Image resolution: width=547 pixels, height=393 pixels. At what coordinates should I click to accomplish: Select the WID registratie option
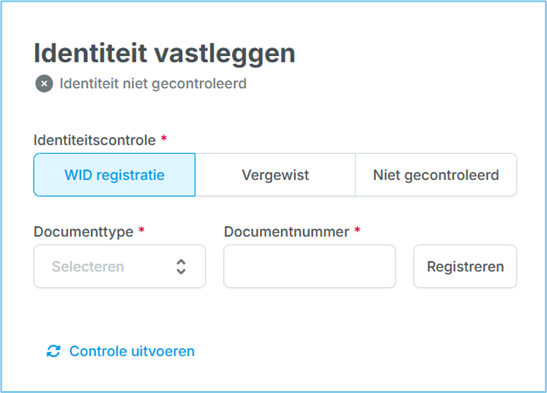pos(114,175)
